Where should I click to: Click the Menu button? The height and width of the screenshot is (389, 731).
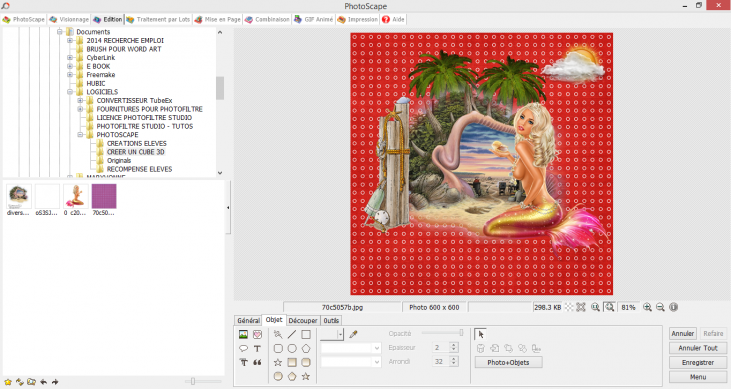(x=697, y=377)
